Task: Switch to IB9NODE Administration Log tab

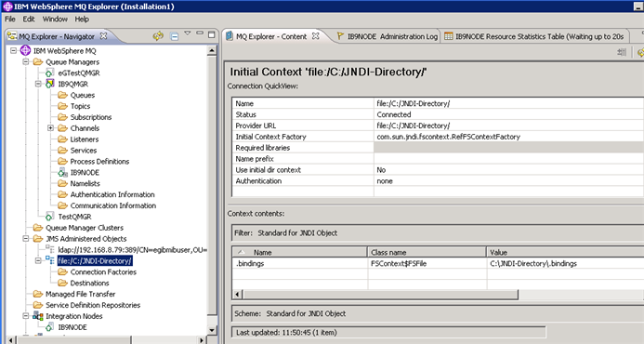Action: coord(387,36)
